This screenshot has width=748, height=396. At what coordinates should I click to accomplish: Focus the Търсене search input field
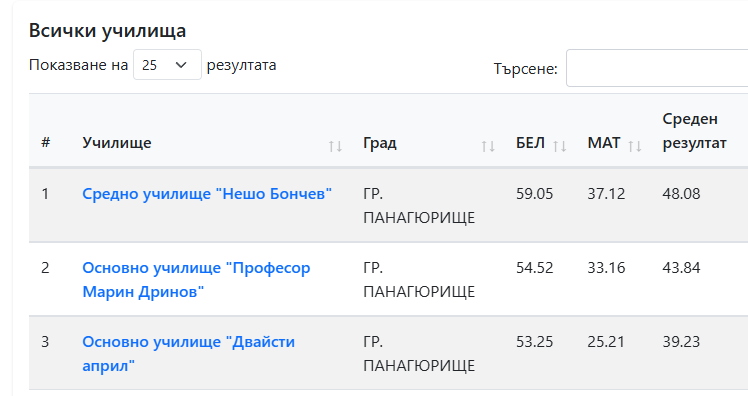tap(657, 68)
